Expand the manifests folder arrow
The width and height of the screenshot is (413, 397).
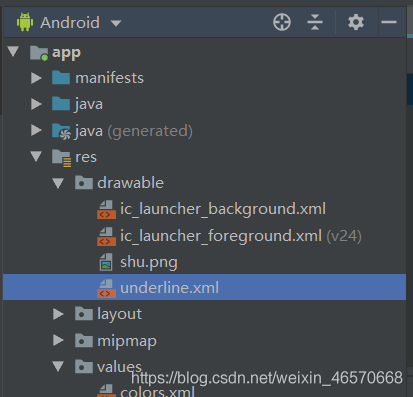(x=36, y=78)
